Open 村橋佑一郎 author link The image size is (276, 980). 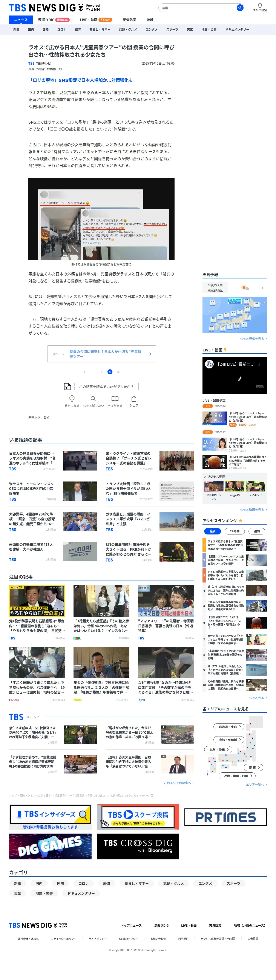[x=54, y=69]
